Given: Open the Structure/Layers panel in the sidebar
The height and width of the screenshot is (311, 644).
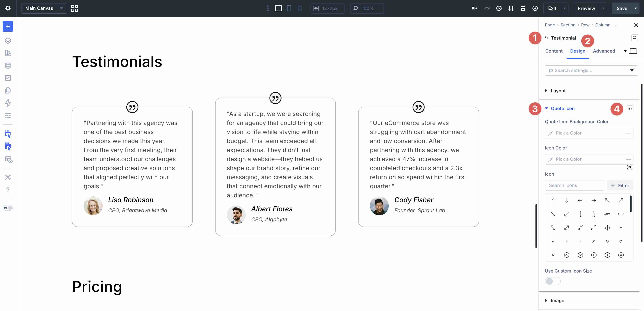Looking at the screenshot, I should [x=8, y=41].
